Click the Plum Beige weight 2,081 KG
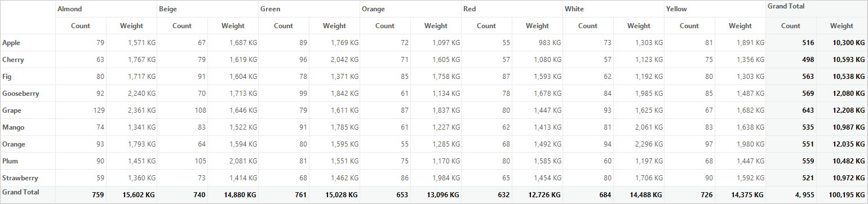This screenshot has width=868, height=204. pos(233,161)
